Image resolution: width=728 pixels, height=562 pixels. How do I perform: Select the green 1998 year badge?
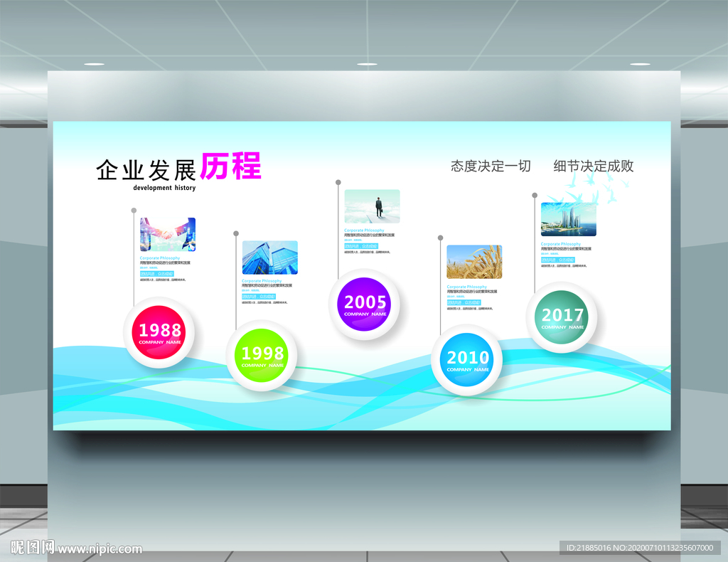pyautogui.click(x=262, y=355)
